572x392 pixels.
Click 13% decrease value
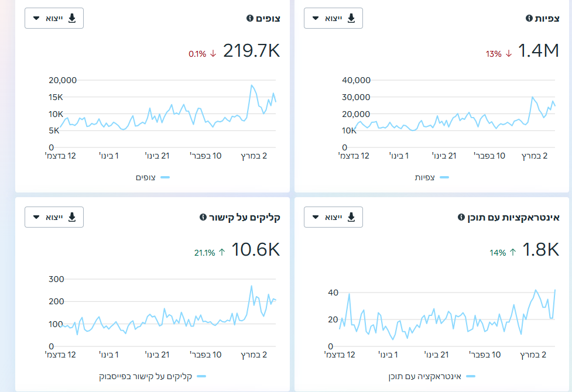click(x=494, y=54)
